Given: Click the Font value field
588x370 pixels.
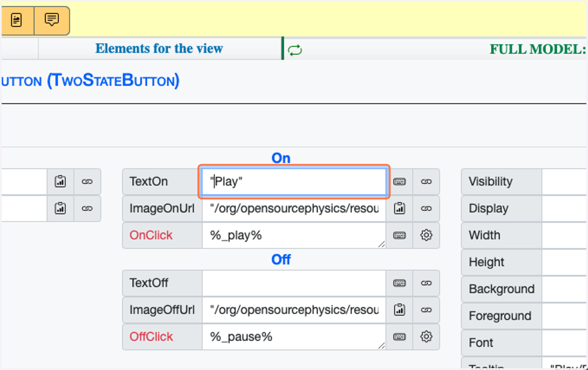Looking at the screenshot, I should click(x=564, y=343).
